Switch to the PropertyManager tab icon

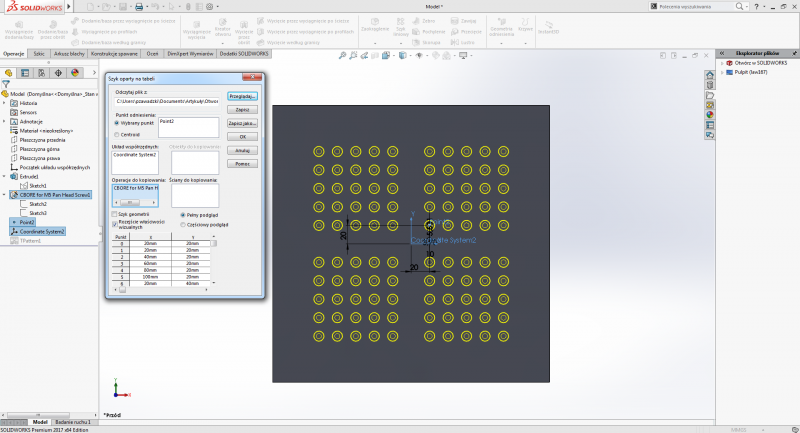[25, 72]
